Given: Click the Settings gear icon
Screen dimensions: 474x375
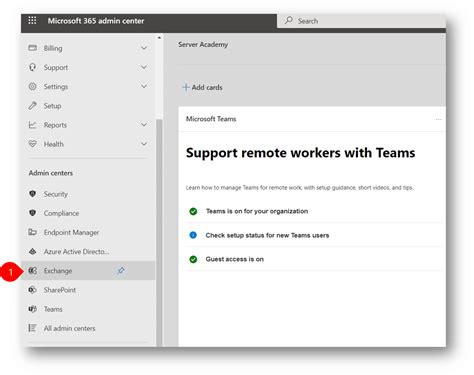Looking at the screenshot, I should pyautogui.click(x=32, y=86).
